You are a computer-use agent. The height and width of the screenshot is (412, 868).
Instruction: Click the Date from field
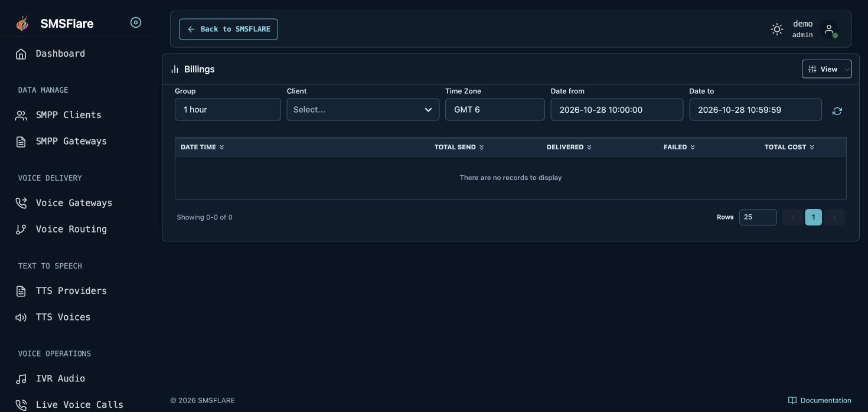tap(617, 109)
